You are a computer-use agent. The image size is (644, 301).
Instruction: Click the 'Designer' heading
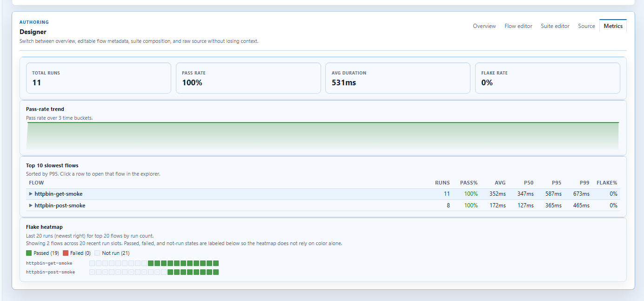click(x=33, y=32)
